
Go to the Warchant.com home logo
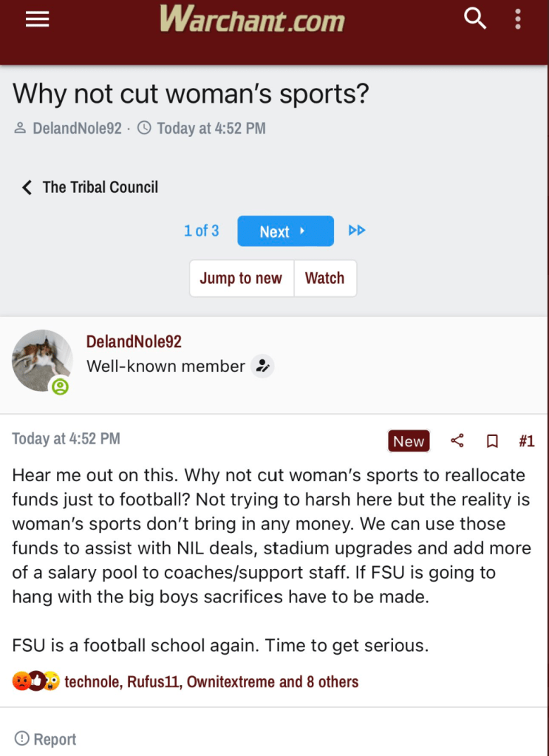(x=252, y=19)
